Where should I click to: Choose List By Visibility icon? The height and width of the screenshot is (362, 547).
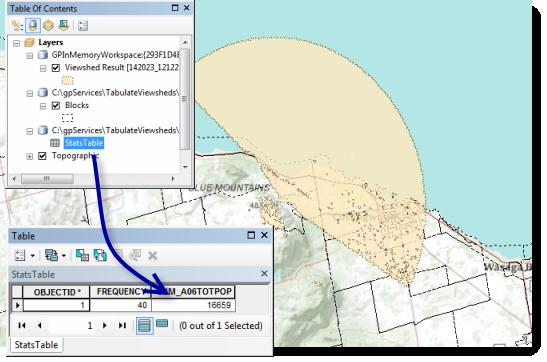point(48,26)
